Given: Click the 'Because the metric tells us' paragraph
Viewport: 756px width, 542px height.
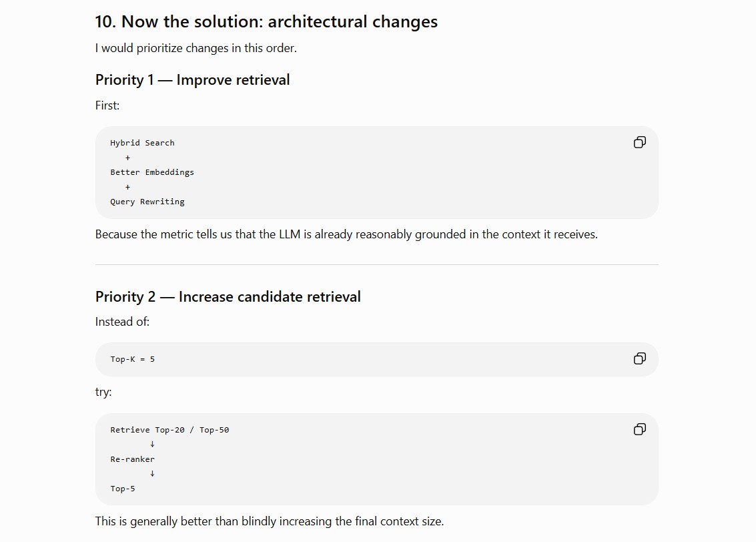Looking at the screenshot, I should (x=346, y=234).
